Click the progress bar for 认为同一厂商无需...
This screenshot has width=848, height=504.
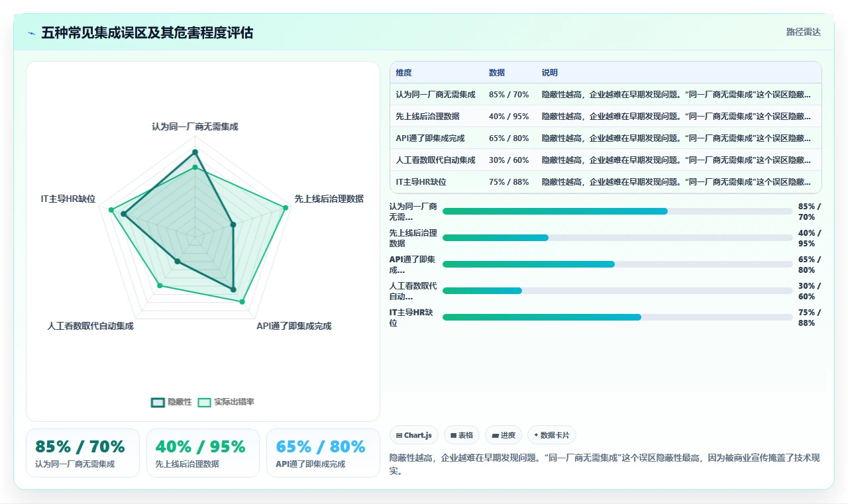pos(617,211)
